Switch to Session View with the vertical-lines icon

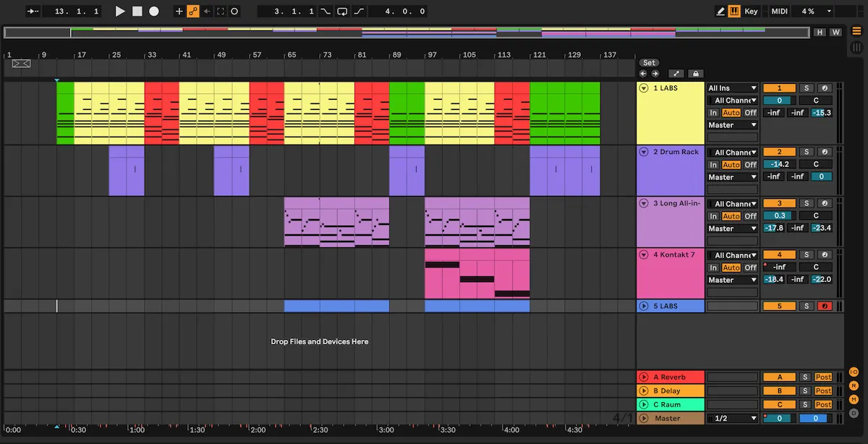pos(856,46)
